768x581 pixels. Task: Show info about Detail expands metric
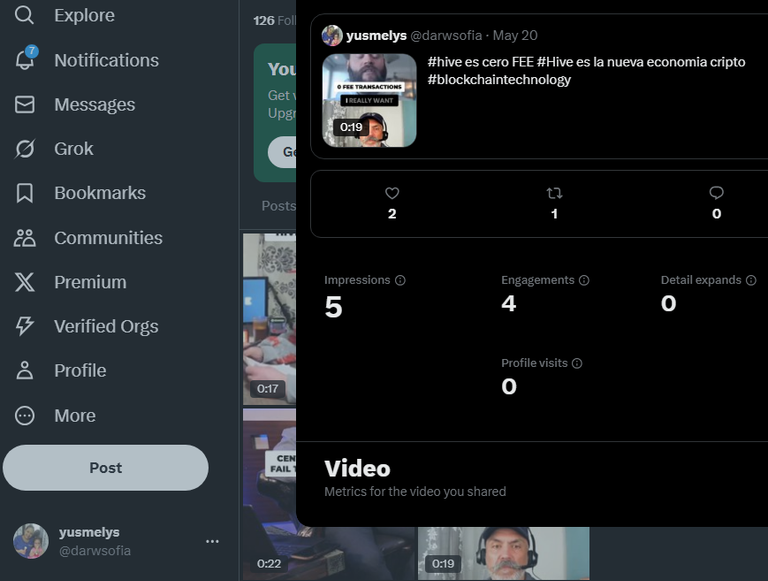pyautogui.click(x=751, y=280)
